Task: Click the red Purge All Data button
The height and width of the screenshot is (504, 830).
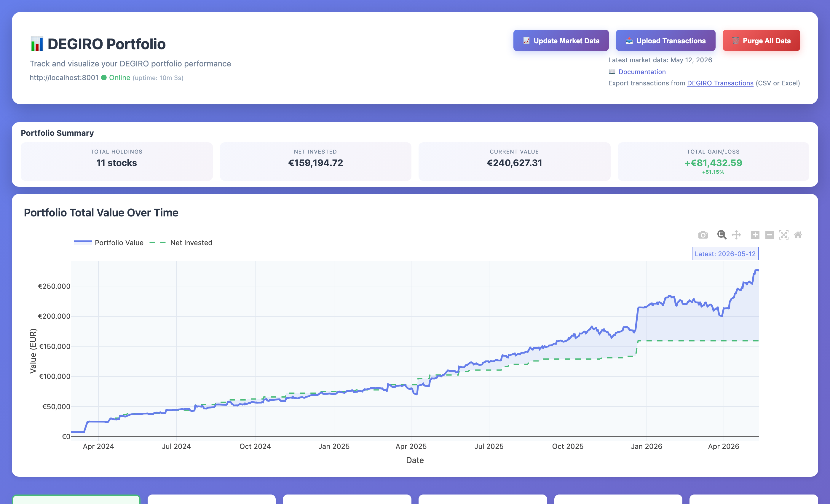Action: (x=761, y=40)
